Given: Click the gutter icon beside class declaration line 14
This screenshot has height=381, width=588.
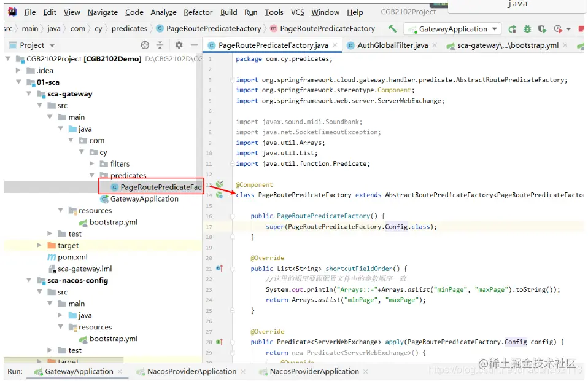Looking at the screenshot, I should pyautogui.click(x=219, y=195).
